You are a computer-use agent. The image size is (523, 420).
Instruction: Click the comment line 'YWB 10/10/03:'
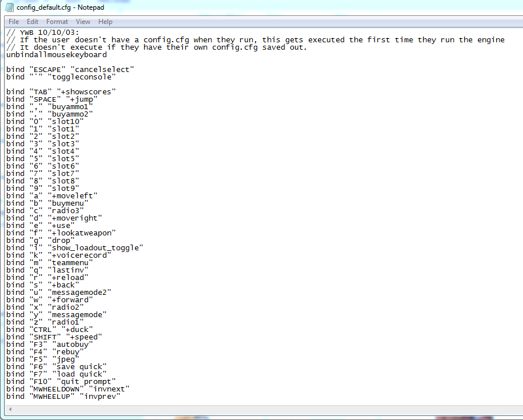click(x=43, y=33)
